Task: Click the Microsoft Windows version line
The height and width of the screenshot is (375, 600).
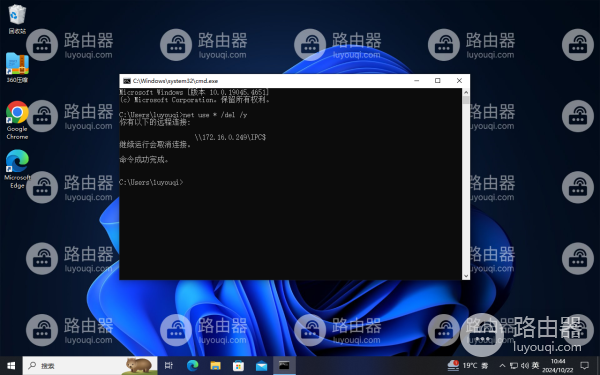Action: click(x=194, y=92)
